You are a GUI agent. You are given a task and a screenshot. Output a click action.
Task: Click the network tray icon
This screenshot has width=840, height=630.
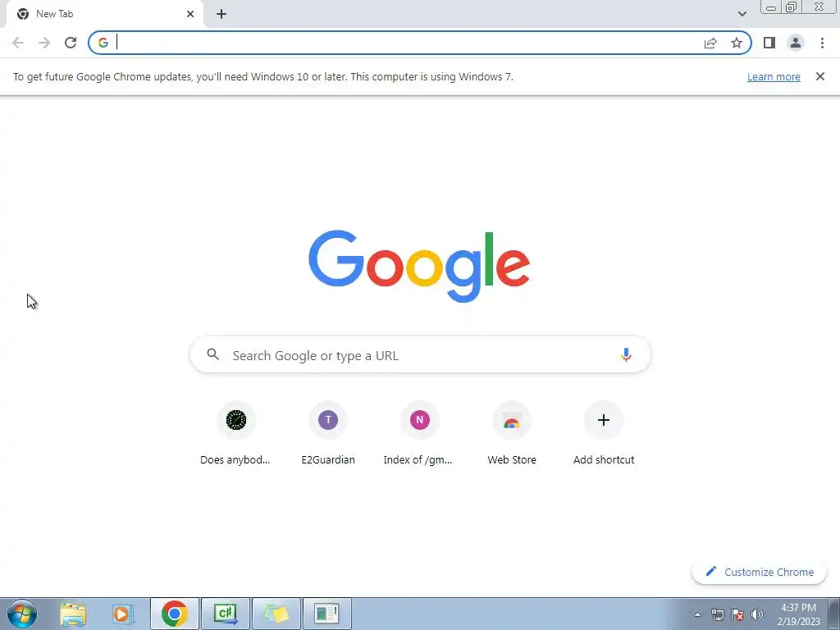[717, 614]
